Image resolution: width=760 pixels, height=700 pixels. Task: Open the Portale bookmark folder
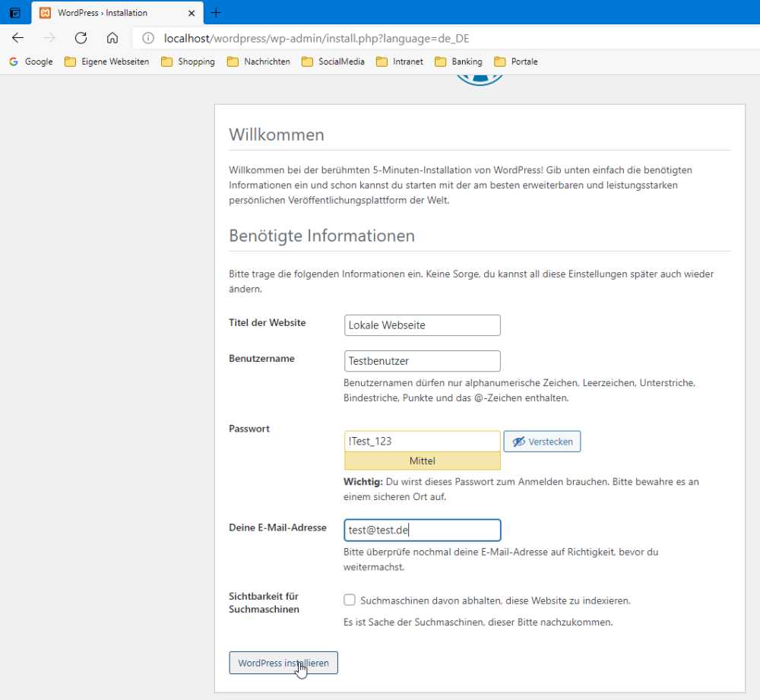(x=516, y=62)
